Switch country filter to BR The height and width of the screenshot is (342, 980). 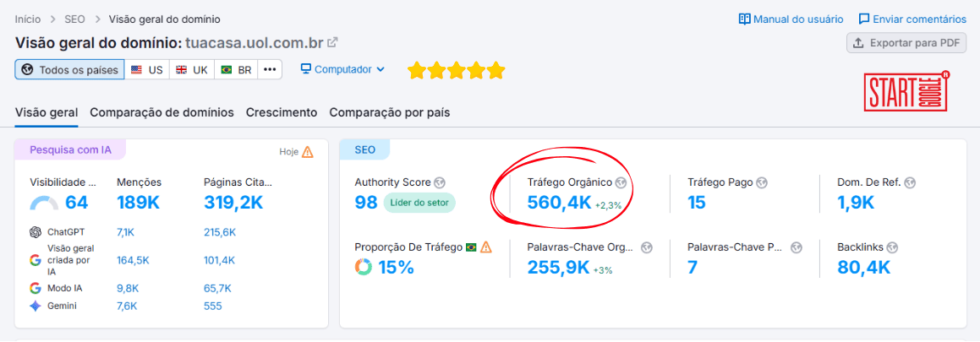[x=236, y=70]
